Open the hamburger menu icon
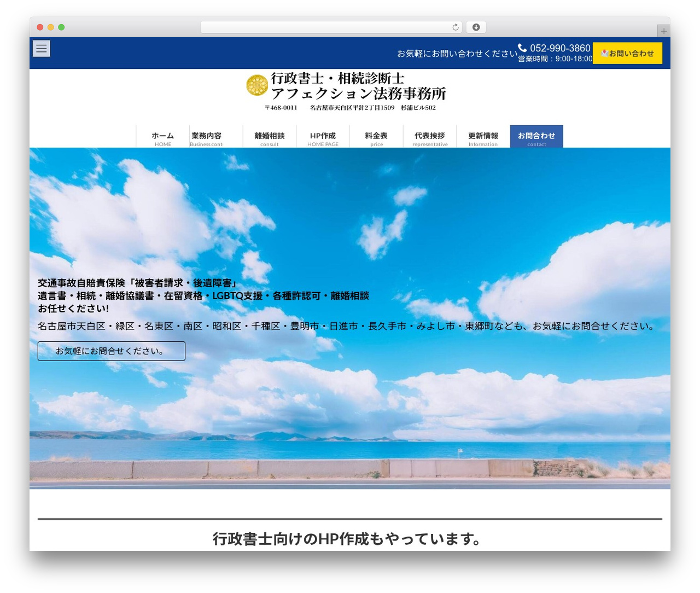The width and height of the screenshot is (700, 593). pyautogui.click(x=41, y=49)
